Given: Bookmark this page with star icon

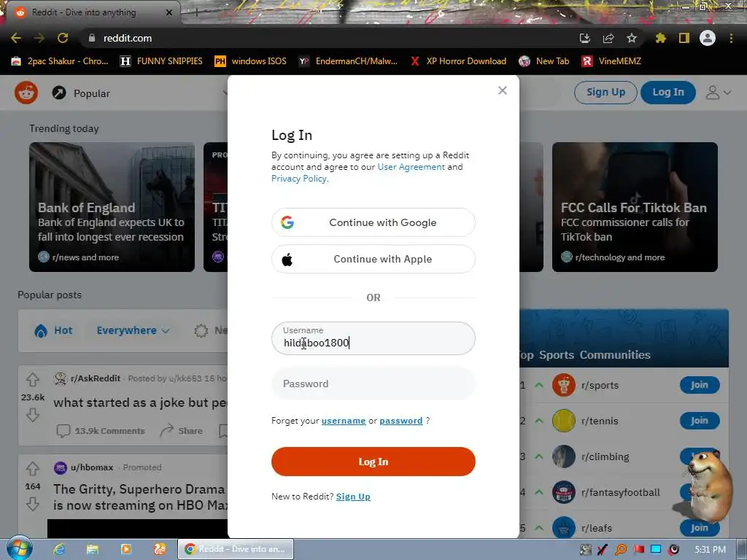Looking at the screenshot, I should point(632,38).
